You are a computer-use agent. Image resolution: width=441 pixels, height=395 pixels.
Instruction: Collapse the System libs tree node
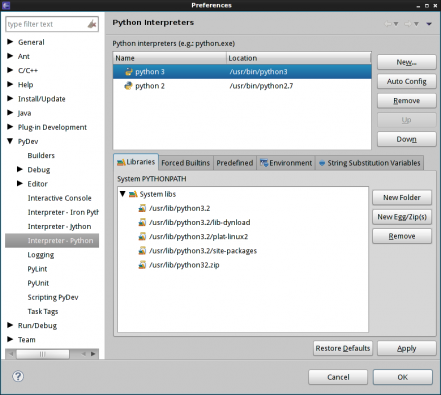click(x=123, y=194)
